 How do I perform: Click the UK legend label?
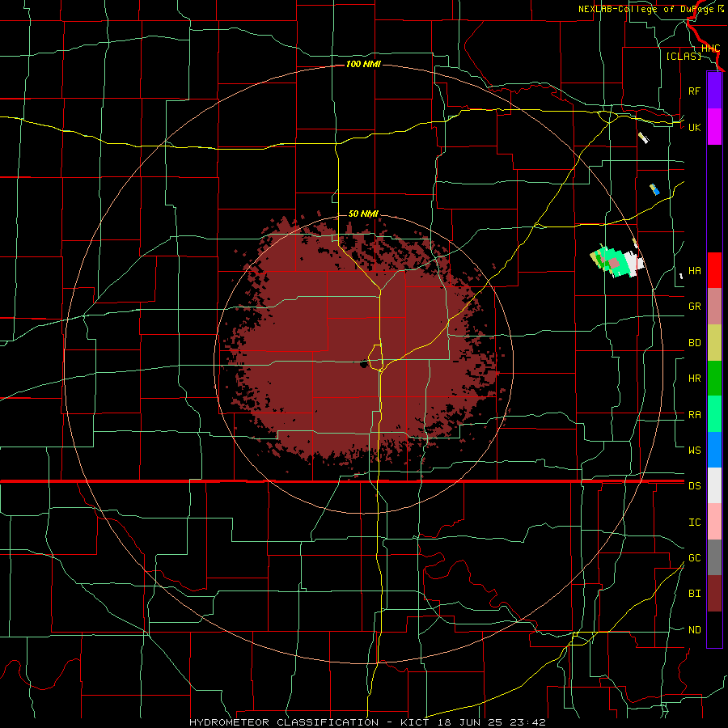[x=694, y=127]
